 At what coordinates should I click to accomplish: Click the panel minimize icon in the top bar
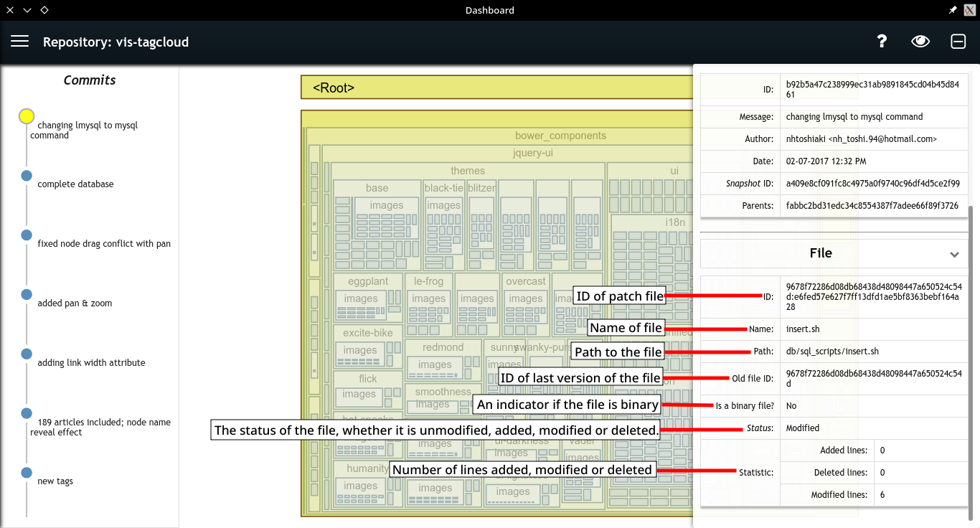tap(958, 41)
